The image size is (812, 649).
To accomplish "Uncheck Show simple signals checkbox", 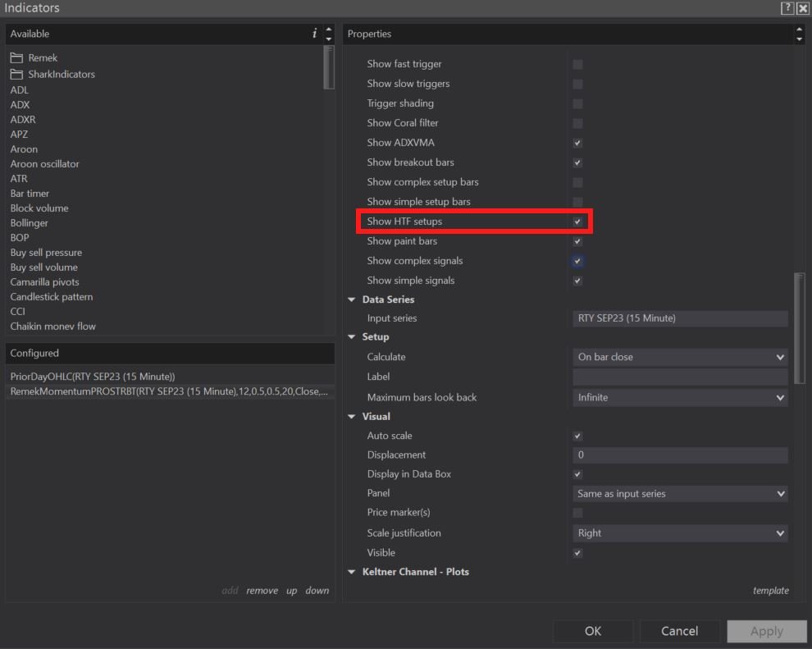I will point(577,281).
